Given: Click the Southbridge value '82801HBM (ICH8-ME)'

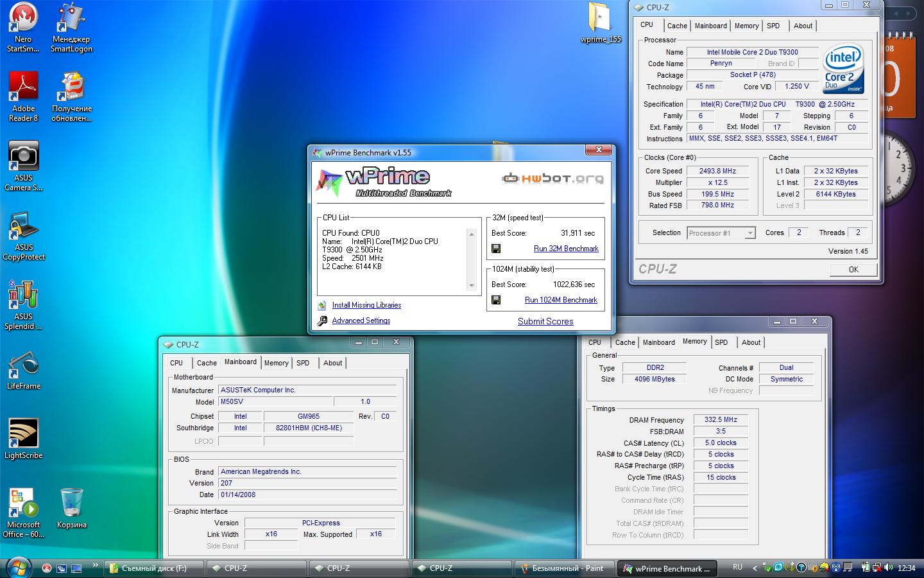Looking at the screenshot, I should click(309, 428).
